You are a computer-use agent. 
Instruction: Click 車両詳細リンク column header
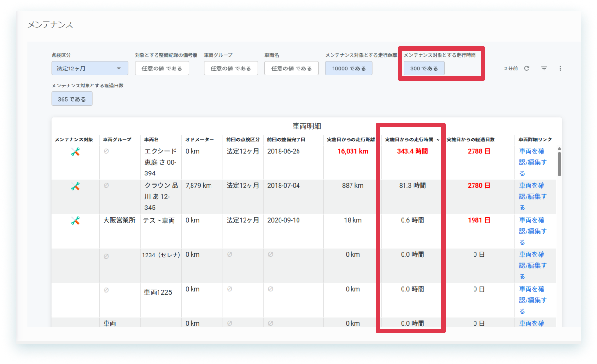click(x=535, y=139)
